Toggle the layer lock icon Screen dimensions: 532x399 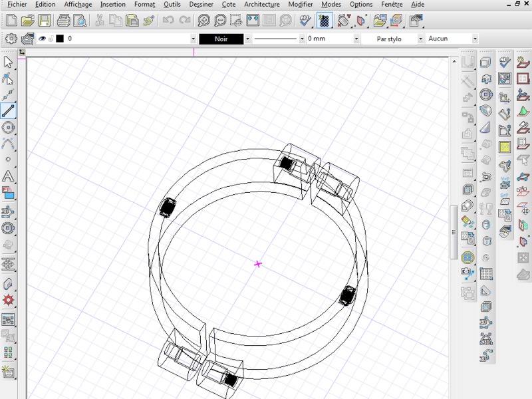tap(51, 39)
